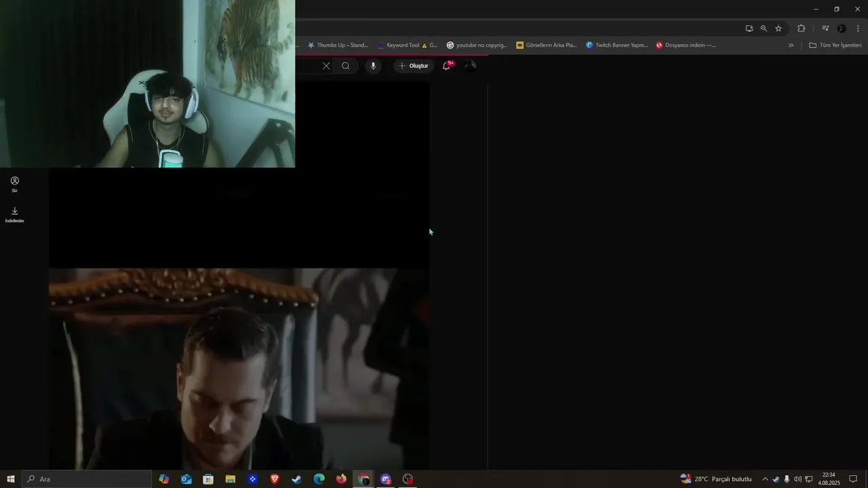Image resolution: width=868 pixels, height=488 pixels.
Task: Switch to Chrome in the taskbar
Action: tap(364, 479)
